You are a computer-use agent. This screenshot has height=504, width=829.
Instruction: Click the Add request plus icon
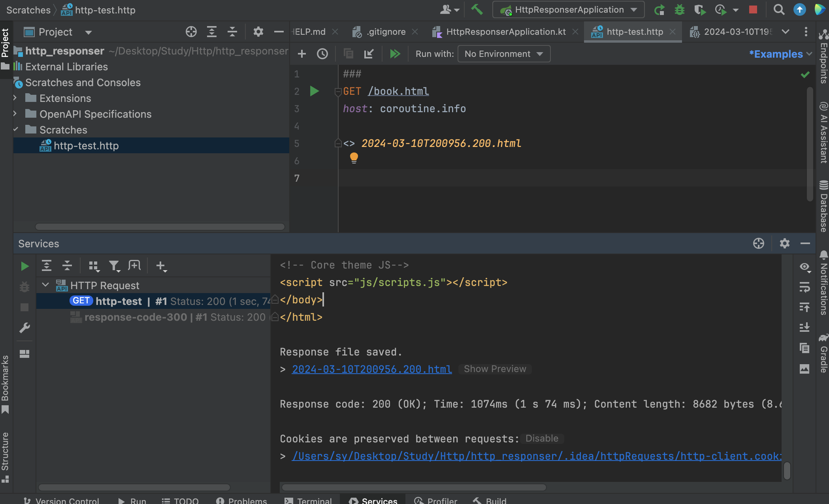[301, 54]
